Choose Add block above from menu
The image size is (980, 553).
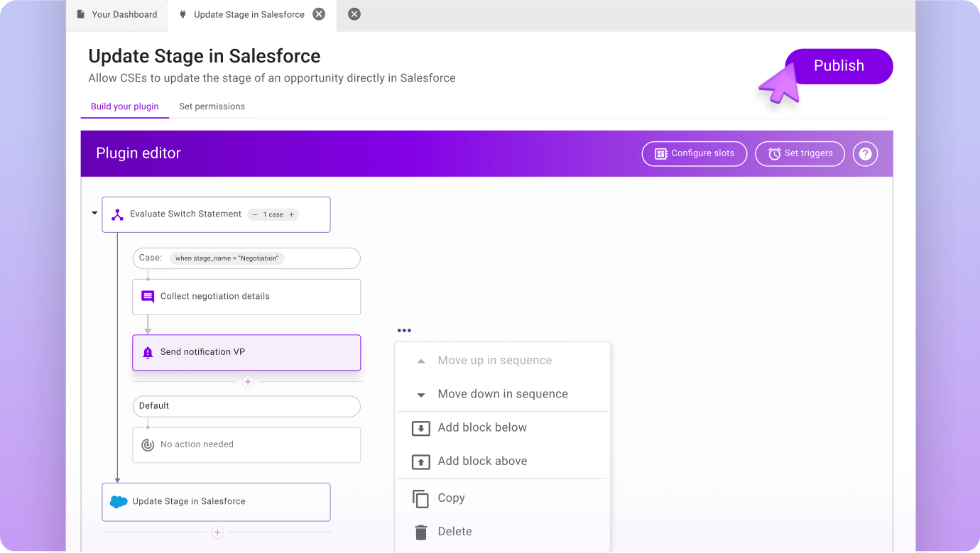482,461
